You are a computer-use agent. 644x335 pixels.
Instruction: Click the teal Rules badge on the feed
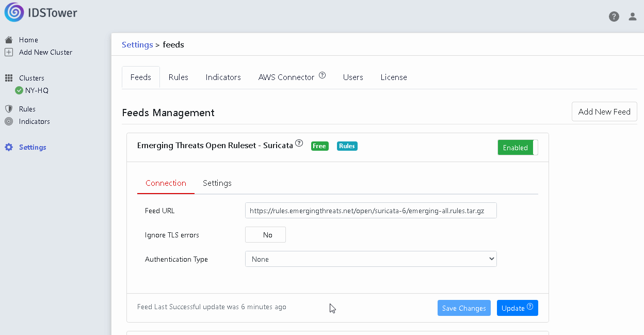coord(347,146)
